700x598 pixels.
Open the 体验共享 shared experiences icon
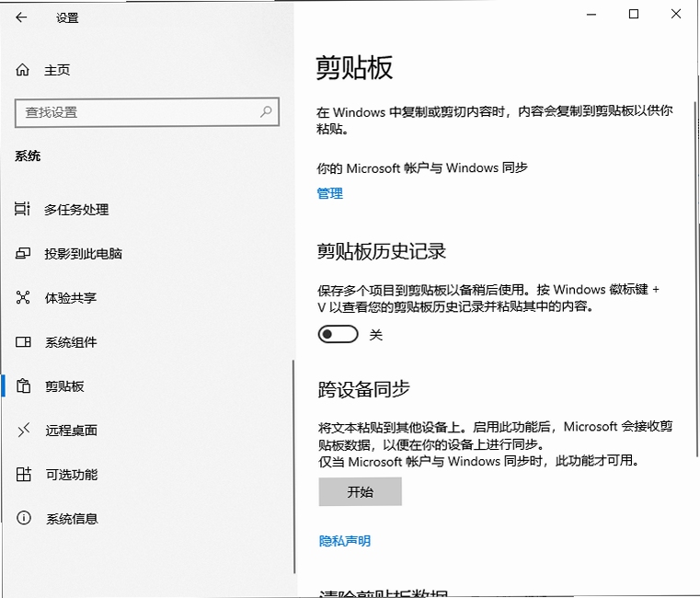click(x=23, y=297)
